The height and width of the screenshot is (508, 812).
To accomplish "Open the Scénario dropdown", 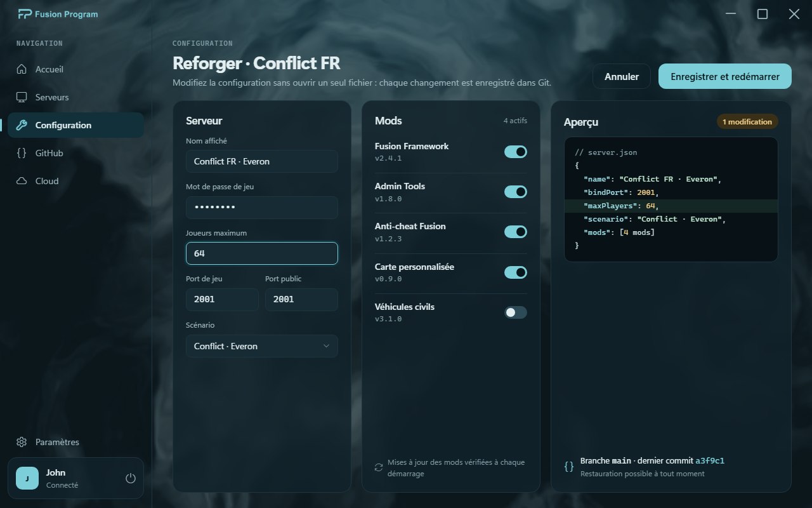I will (x=262, y=346).
